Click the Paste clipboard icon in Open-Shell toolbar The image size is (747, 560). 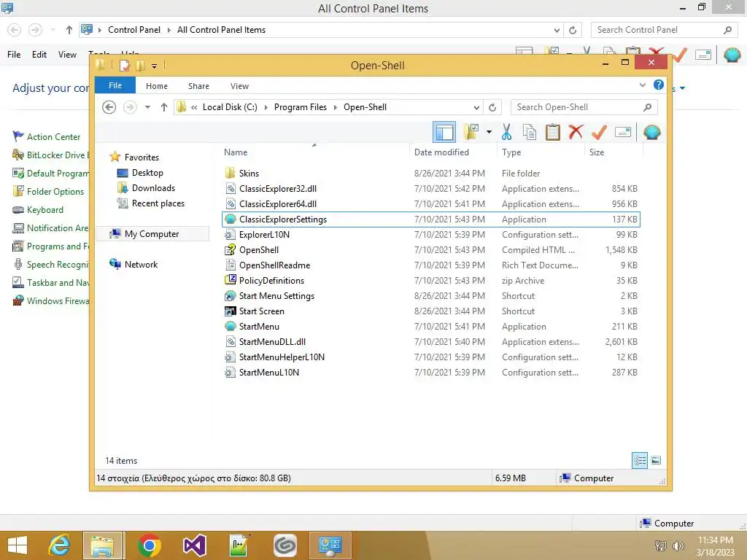[553, 132]
